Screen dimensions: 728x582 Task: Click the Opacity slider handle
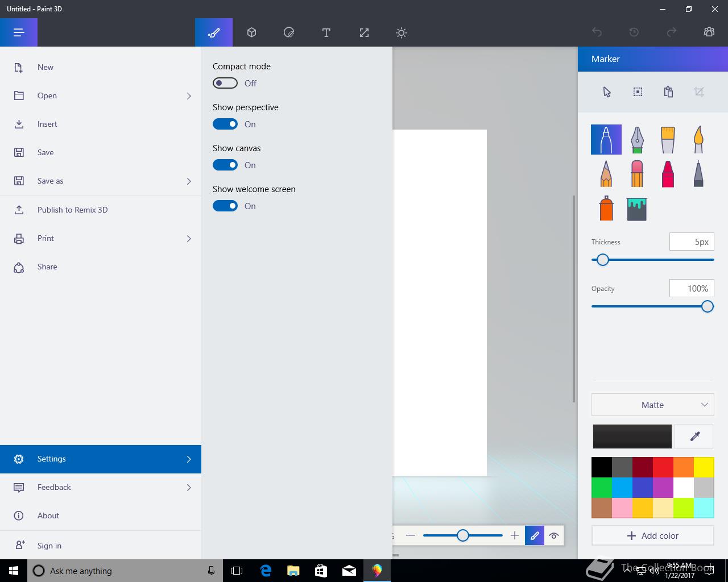(707, 306)
